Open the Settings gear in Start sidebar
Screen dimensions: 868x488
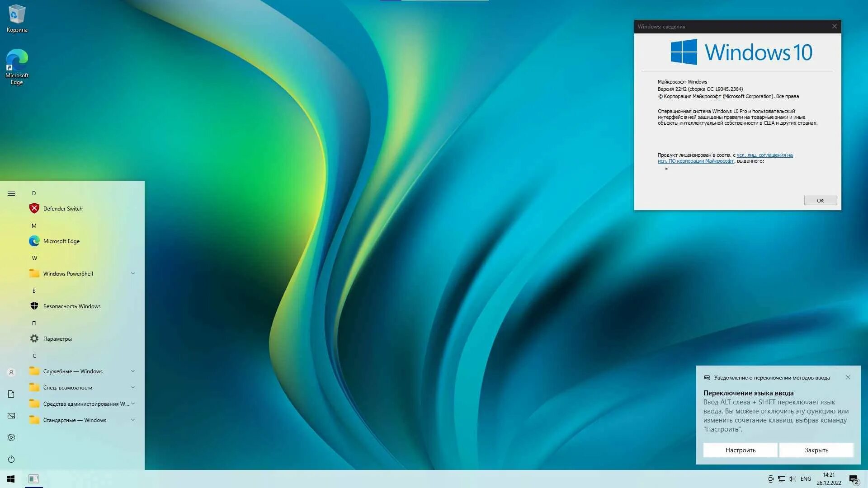click(x=11, y=437)
